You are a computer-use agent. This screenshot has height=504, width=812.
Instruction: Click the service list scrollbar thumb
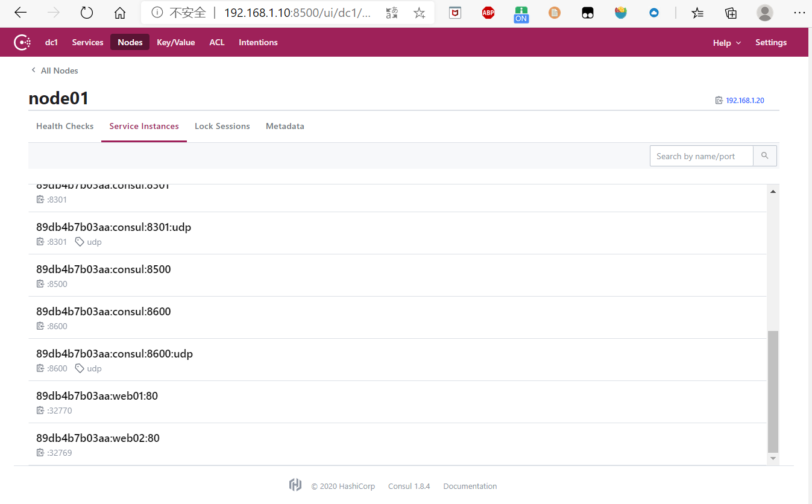tap(773, 391)
